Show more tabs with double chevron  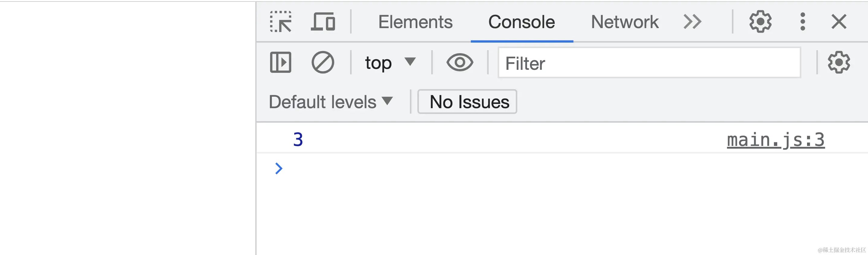tap(692, 22)
